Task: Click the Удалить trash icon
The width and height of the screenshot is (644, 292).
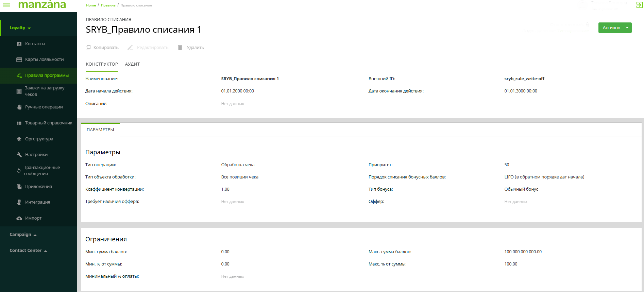Action: pos(180,48)
